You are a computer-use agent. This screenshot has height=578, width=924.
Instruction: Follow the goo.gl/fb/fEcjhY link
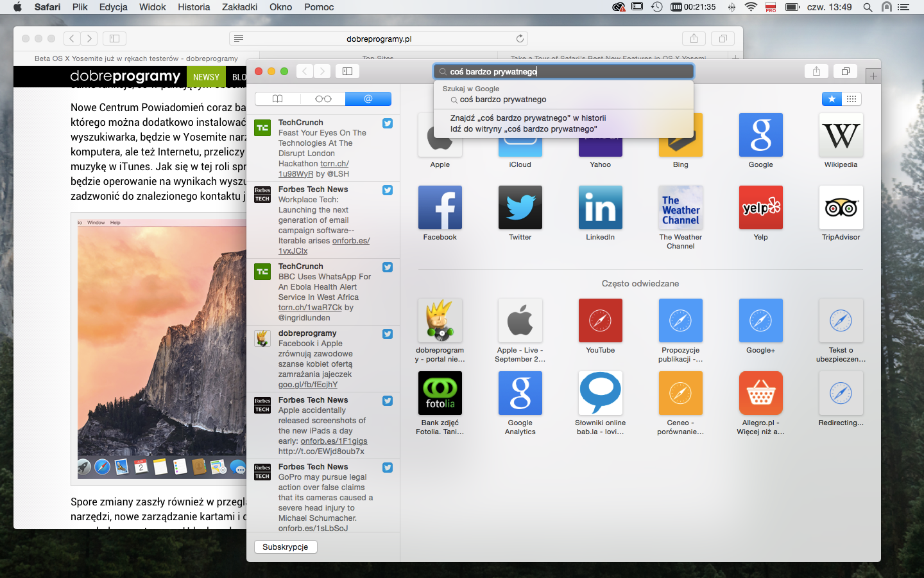[308, 385]
